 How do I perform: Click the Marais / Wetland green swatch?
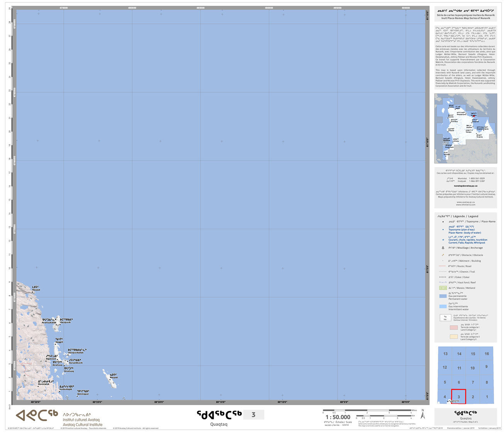443,288
